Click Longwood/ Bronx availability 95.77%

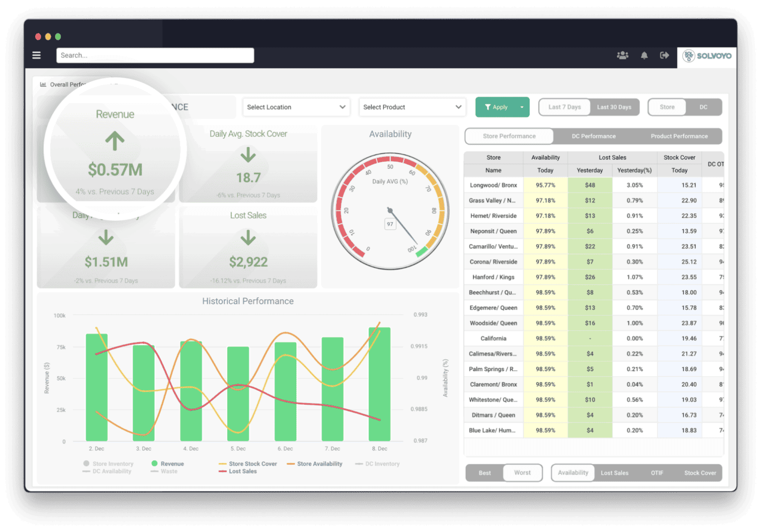click(x=545, y=185)
